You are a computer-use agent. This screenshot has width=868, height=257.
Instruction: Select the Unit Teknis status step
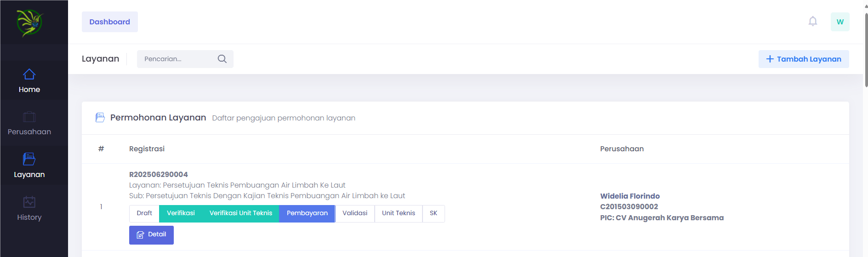tap(398, 213)
